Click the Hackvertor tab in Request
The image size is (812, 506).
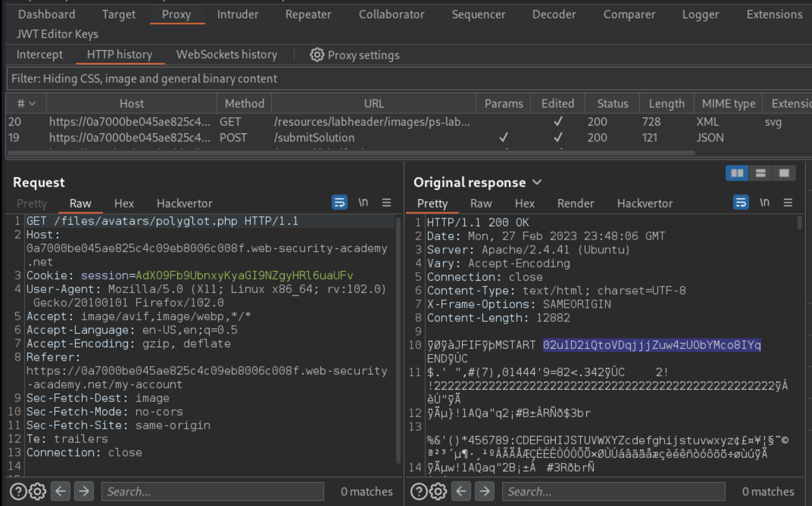click(x=184, y=203)
